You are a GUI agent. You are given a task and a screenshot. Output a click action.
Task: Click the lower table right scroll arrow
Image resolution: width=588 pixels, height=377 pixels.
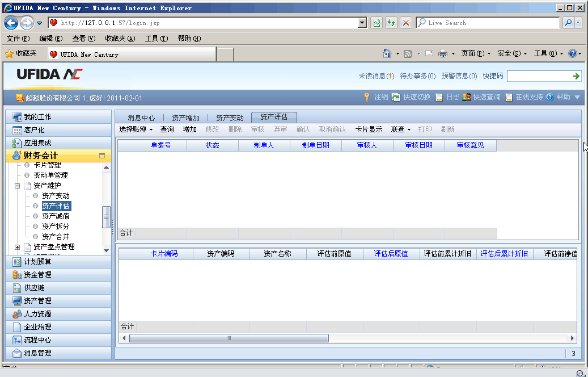point(572,338)
